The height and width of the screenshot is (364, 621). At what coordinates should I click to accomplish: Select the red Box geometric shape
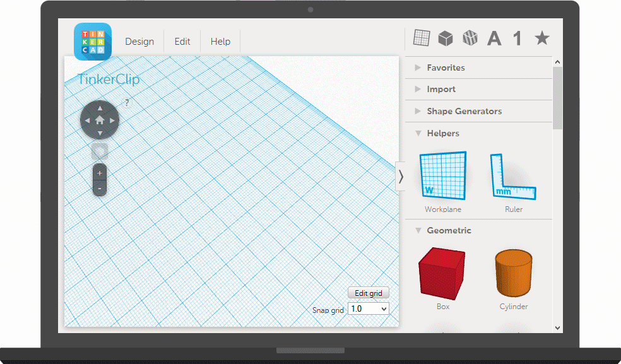coord(442,273)
